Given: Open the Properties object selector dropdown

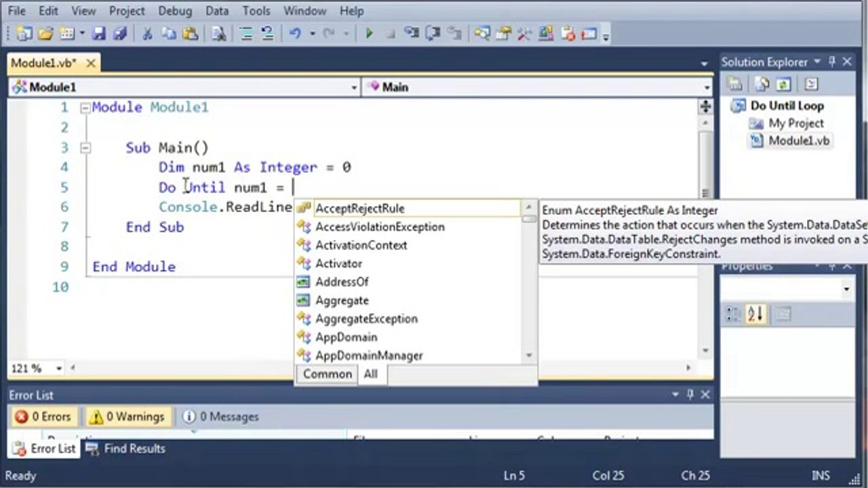Looking at the screenshot, I should pyautogui.click(x=846, y=289).
